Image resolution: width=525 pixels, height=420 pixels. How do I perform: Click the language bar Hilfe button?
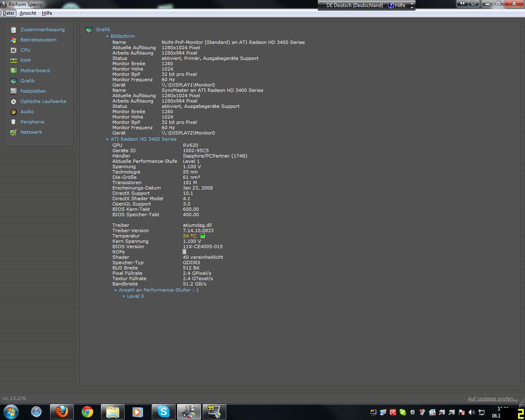pyautogui.click(x=397, y=5)
